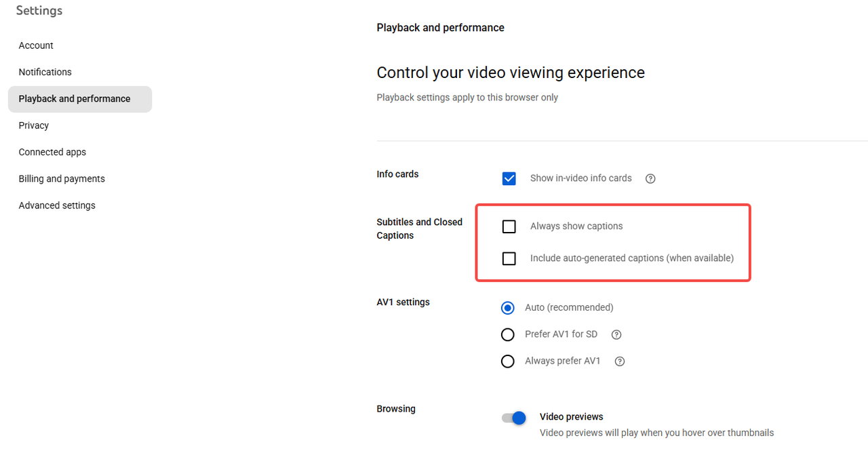Click the Control your video viewing experience heading

[x=510, y=73]
